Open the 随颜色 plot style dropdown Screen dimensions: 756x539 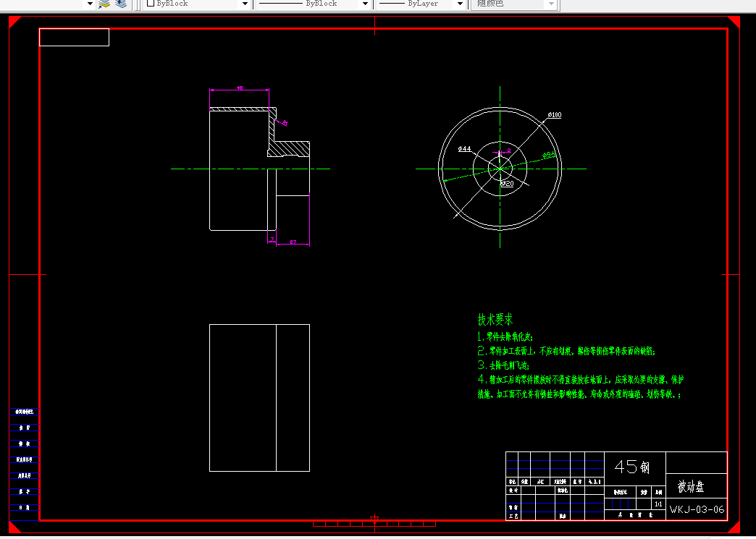point(552,4)
